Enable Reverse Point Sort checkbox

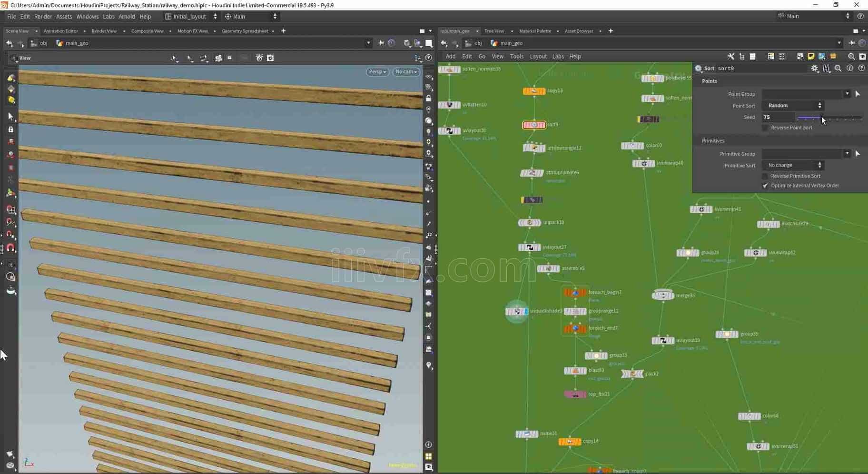765,128
